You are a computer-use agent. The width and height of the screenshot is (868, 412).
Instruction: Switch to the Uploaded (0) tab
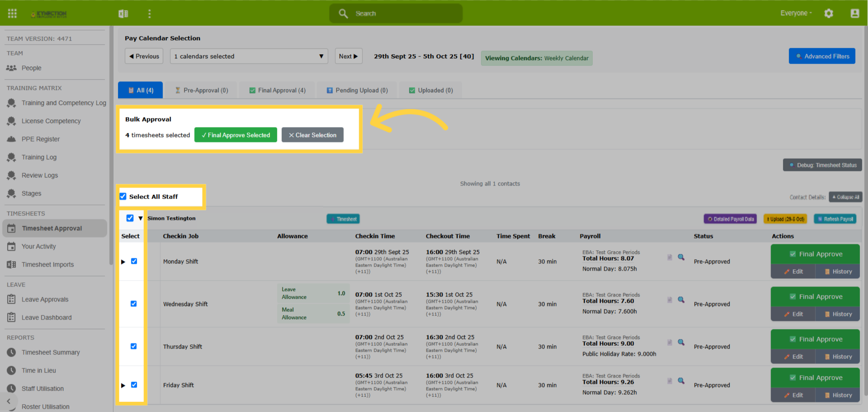coord(430,90)
